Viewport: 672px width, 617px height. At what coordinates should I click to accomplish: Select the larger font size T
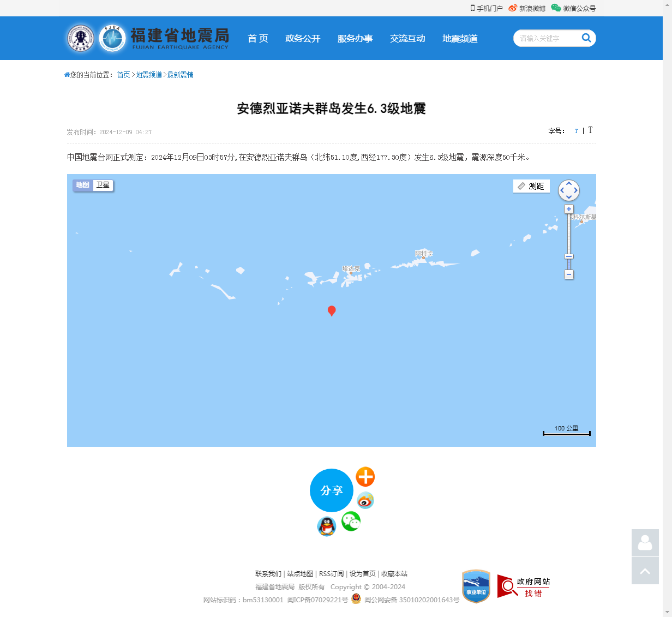pyautogui.click(x=590, y=130)
